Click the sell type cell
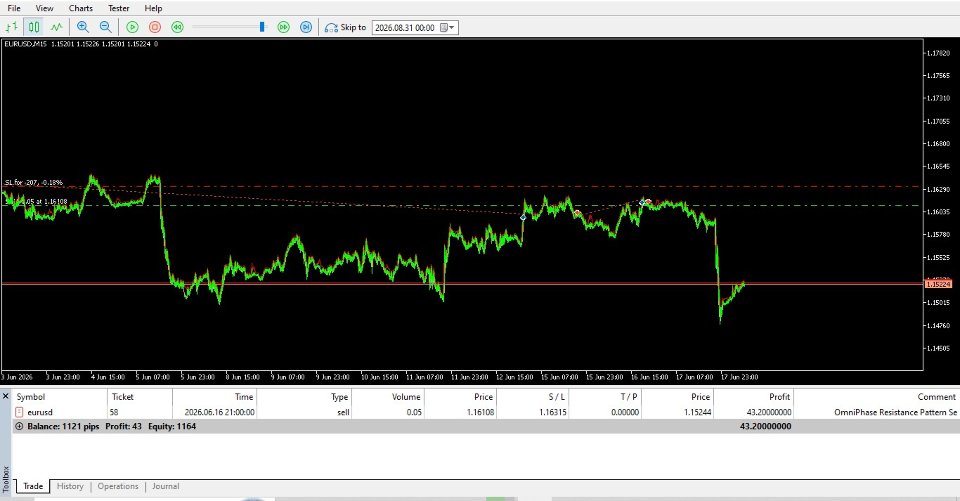The image size is (960, 501). pos(343,412)
